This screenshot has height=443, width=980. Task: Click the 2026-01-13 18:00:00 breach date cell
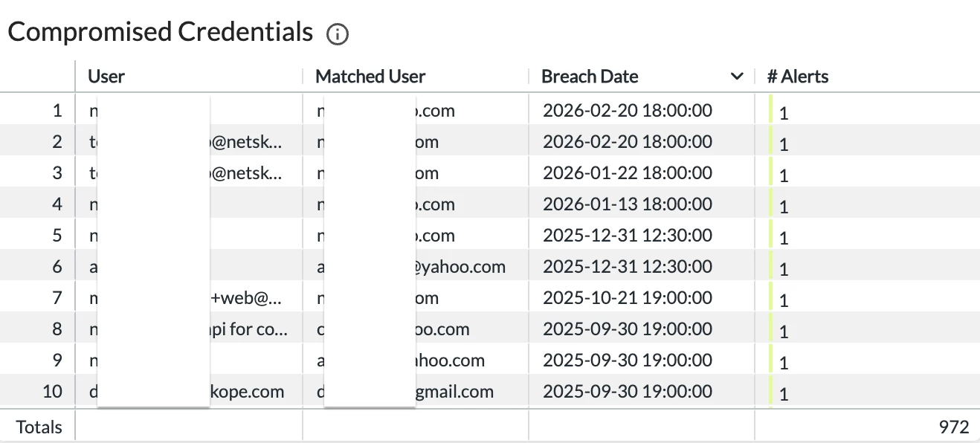click(628, 204)
